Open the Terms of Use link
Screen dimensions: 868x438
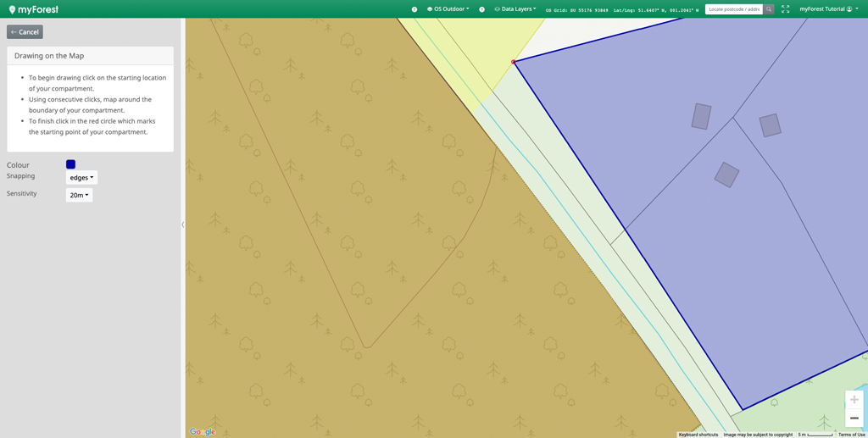[851, 435]
